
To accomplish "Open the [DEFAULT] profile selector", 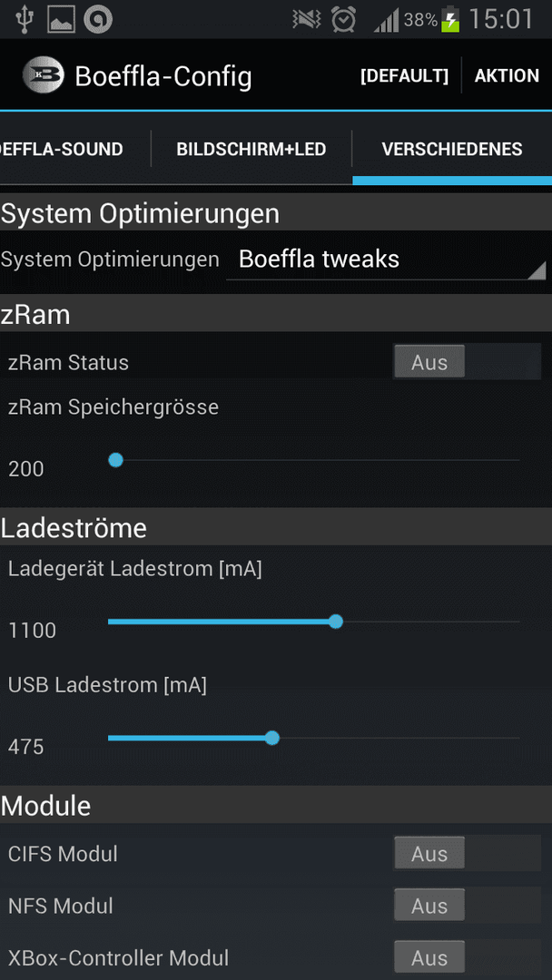I will tap(404, 75).
